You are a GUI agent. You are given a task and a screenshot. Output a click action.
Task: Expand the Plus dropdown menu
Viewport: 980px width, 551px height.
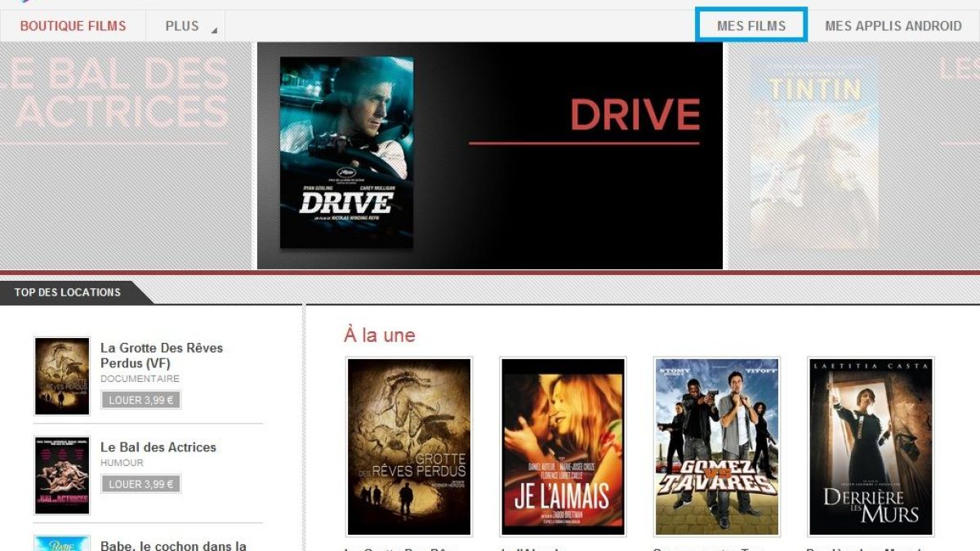(185, 26)
